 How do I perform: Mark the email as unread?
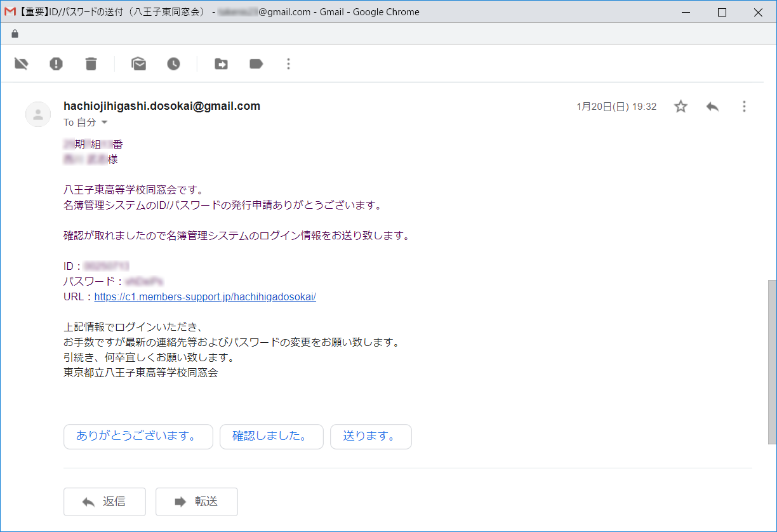(x=139, y=63)
